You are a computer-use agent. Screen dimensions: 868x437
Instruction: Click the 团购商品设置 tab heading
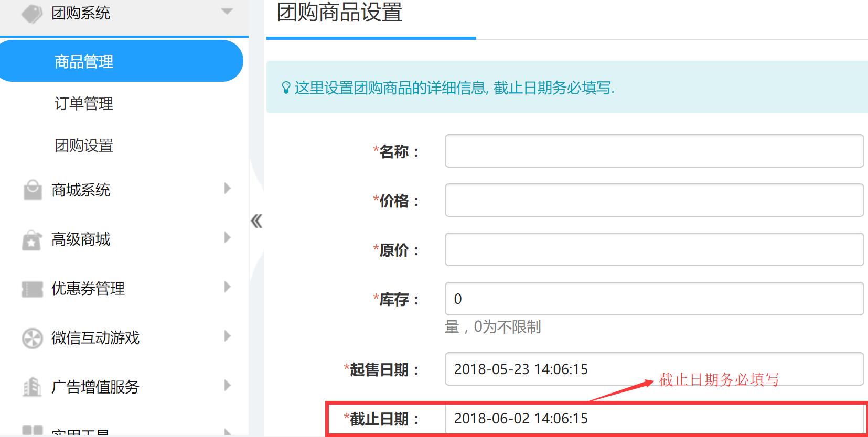[x=340, y=13]
